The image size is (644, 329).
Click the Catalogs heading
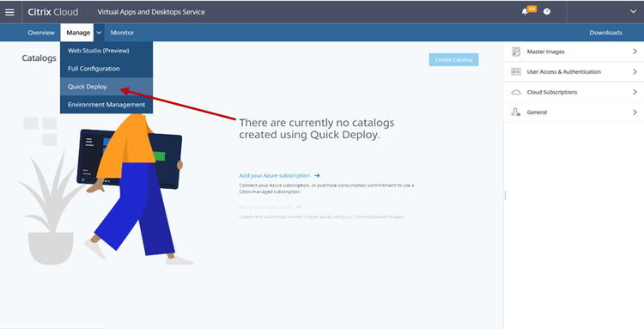coord(39,58)
